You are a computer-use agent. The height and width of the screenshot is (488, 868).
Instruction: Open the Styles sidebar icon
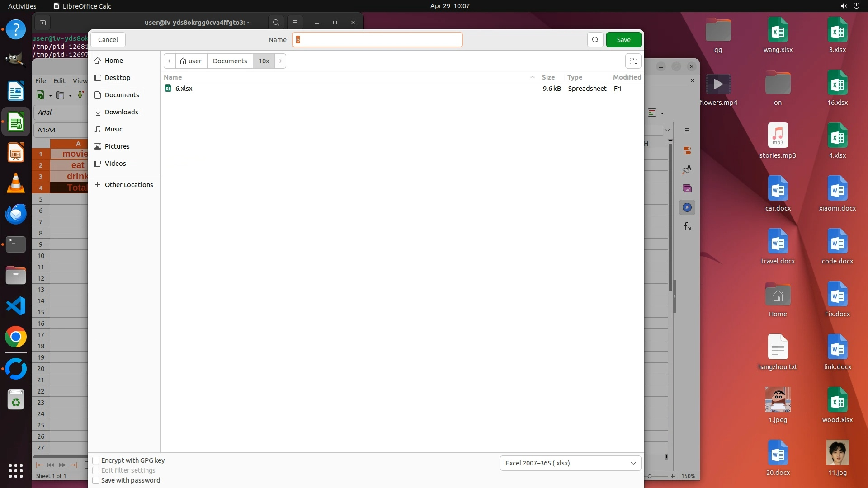(687, 170)
